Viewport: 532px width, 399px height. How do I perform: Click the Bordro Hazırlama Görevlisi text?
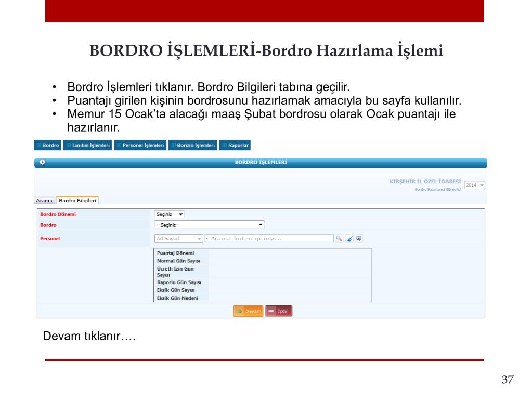(x=438, y=190)
